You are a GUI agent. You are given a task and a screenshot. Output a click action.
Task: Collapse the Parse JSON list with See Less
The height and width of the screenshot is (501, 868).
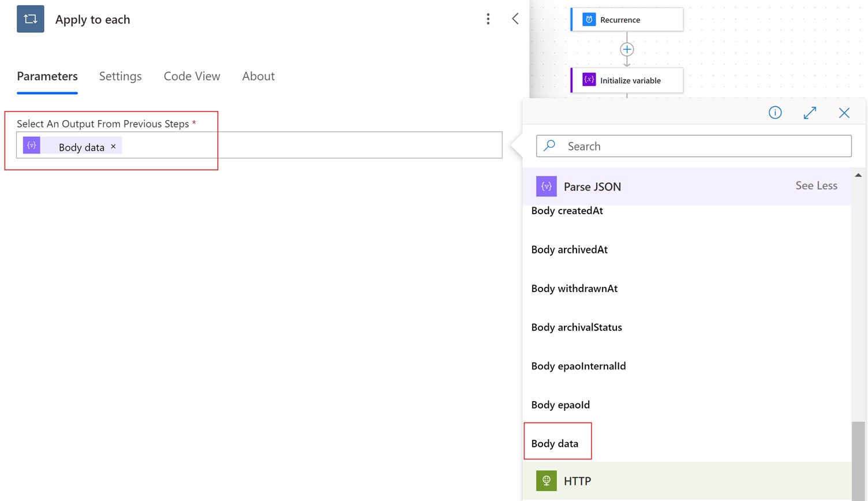(x=816, y=185)
